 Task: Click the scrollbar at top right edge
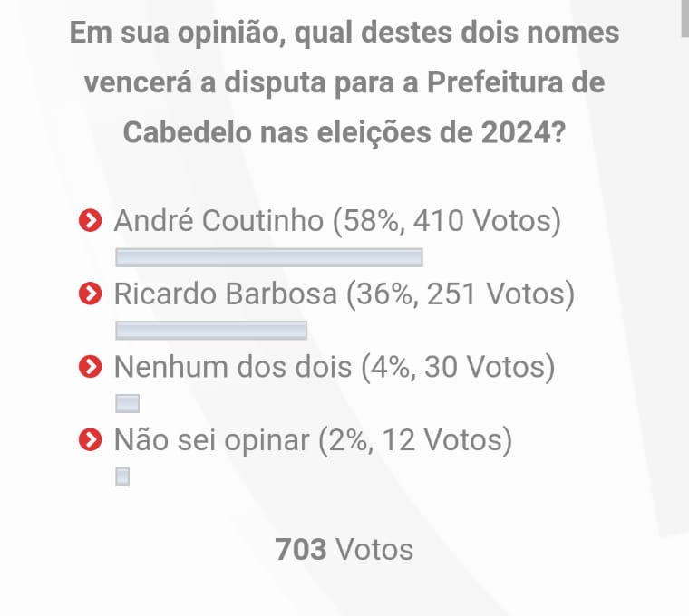click(685, 18)
